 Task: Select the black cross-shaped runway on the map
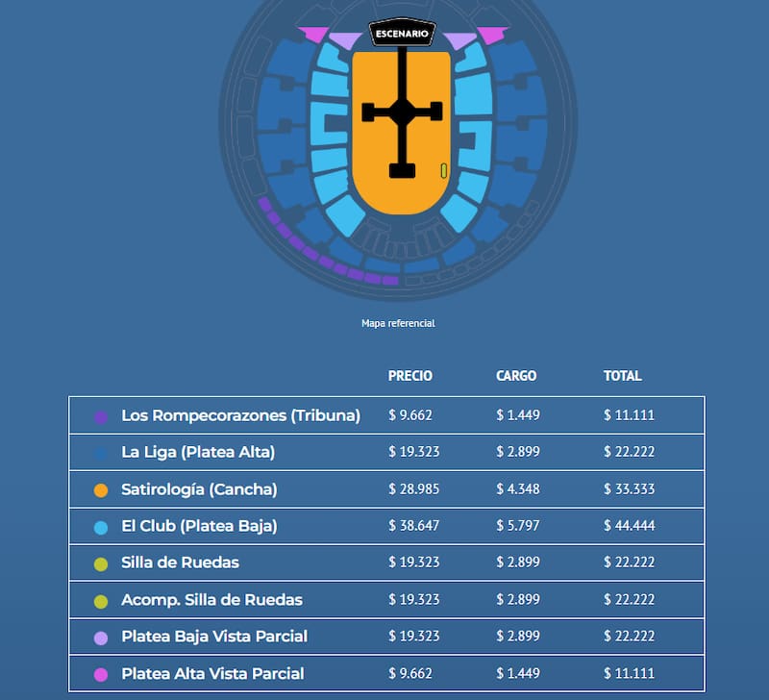(x=402, y=112)
